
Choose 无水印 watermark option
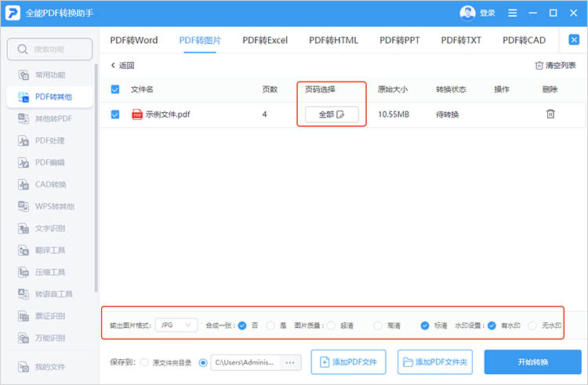click(533, 325)
